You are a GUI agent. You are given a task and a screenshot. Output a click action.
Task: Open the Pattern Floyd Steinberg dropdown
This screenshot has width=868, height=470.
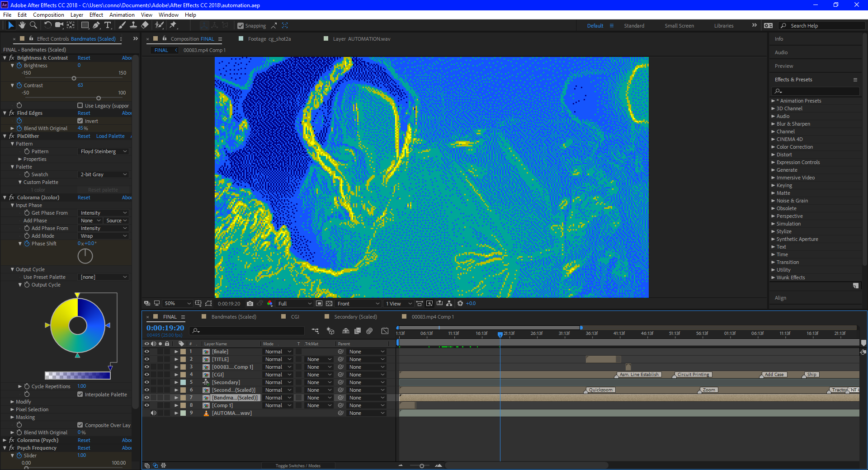104,151
